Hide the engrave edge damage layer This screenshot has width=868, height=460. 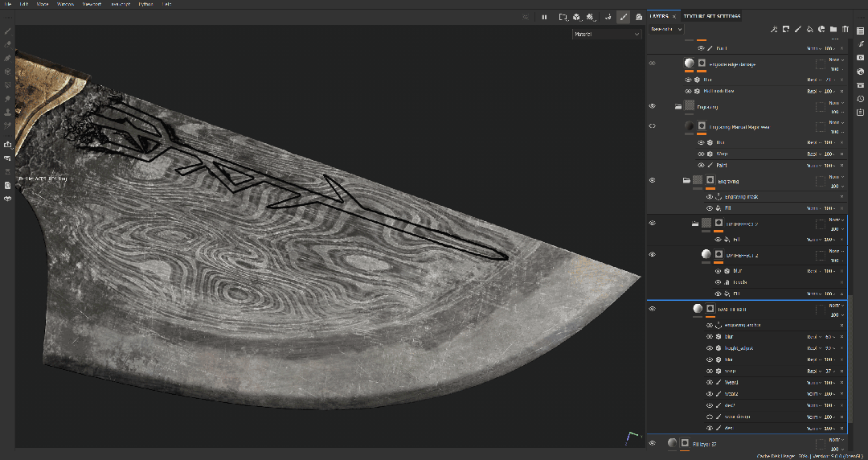[x=652, y=64]
